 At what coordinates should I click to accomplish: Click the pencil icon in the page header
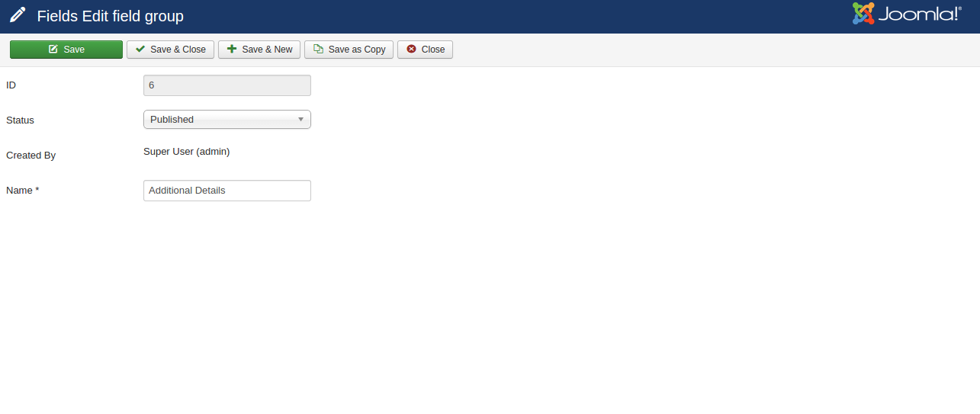point(18,15)
